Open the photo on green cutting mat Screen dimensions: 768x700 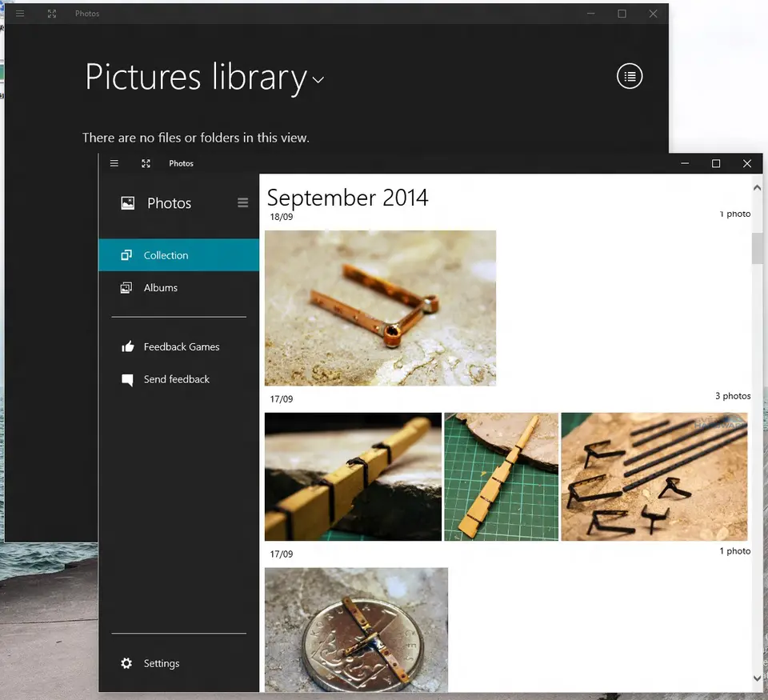(501, 476)
